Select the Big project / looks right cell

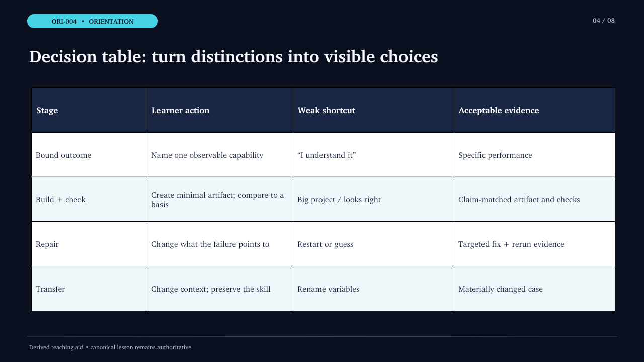pyautogui.click(x=374, y=199)
